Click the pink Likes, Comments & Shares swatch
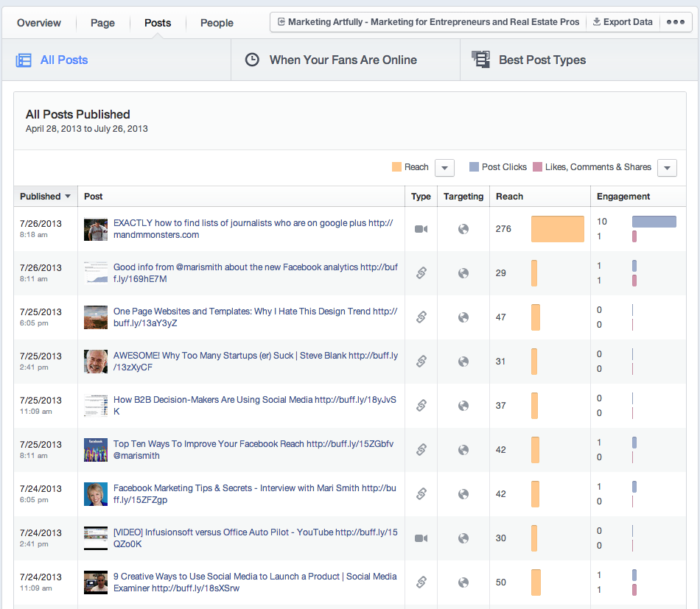The image size is (700, 609). 537,167
